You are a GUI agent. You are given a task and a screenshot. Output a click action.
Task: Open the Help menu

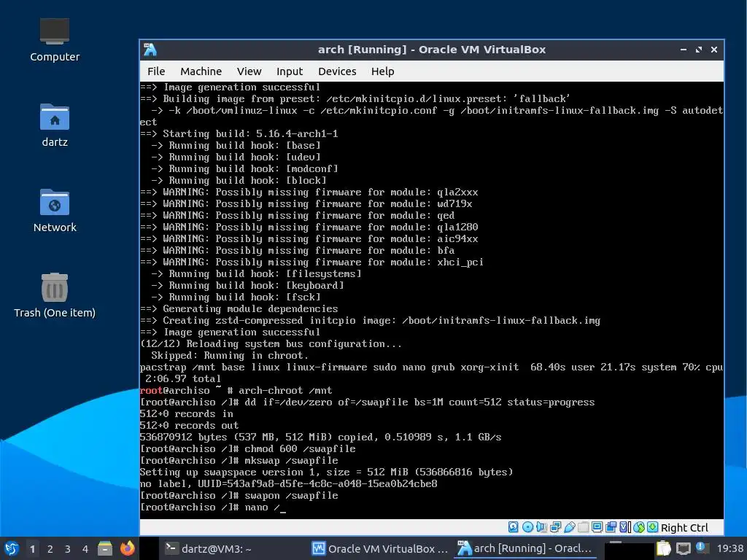(382, 71)
